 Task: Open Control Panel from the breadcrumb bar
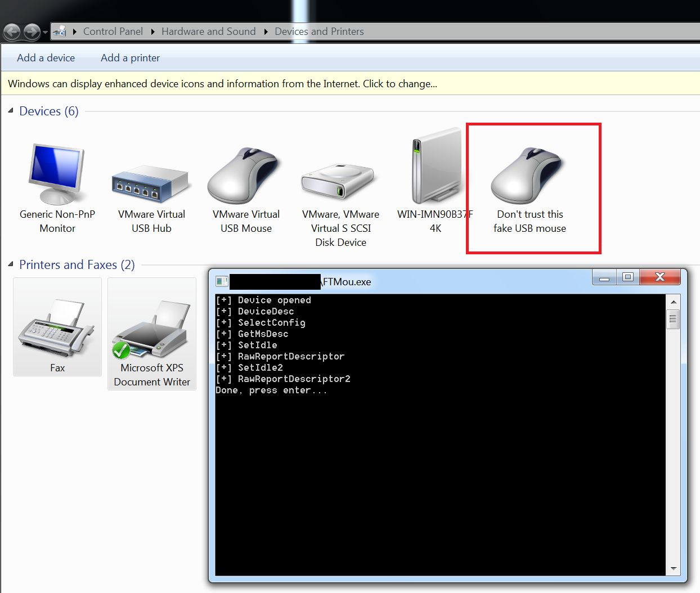[113, 32]
